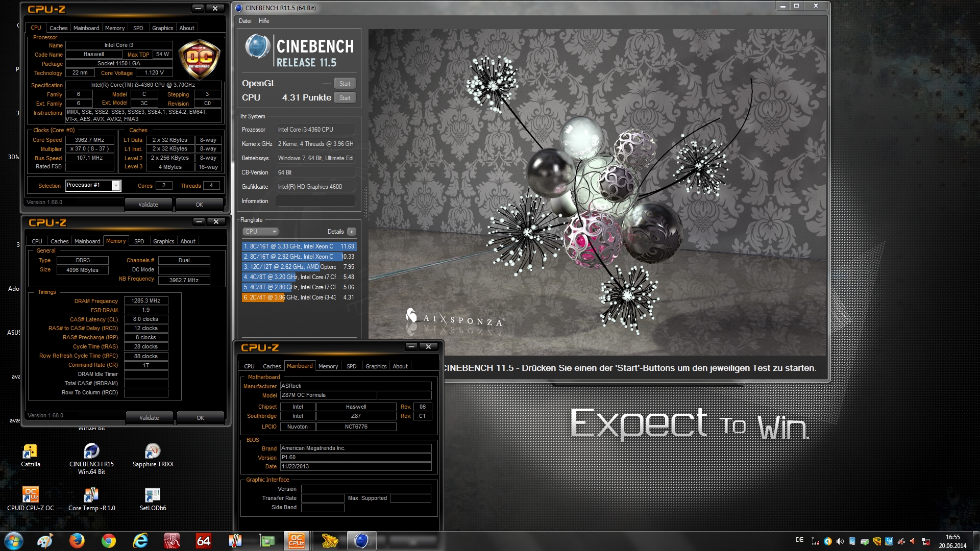Viewport: 980px width, 551px height.
Task: Switch to SPD tab in top CPU-Z
Action: 138,28
